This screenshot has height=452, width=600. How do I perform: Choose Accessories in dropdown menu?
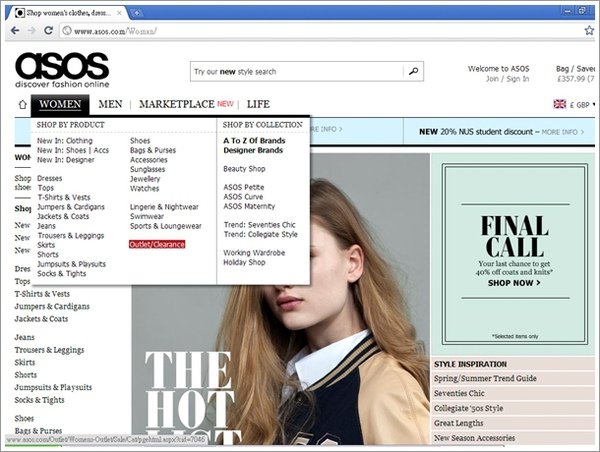148,160
